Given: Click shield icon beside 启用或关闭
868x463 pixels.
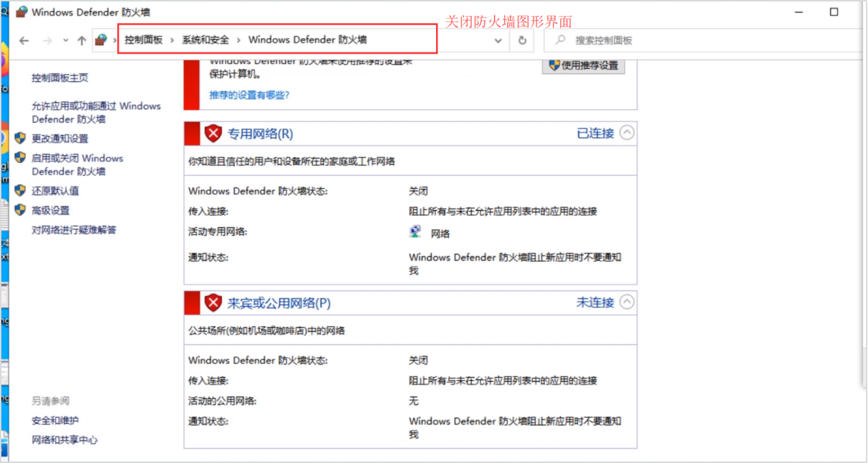Looking at the screenshot, I should pos(20,158).
